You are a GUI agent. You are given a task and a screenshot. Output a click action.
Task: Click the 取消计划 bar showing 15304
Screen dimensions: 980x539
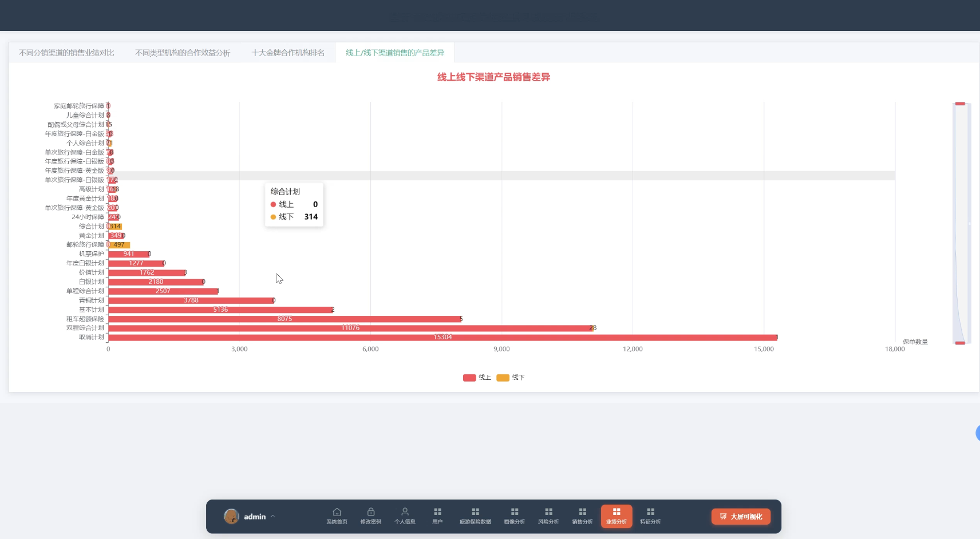442,338
